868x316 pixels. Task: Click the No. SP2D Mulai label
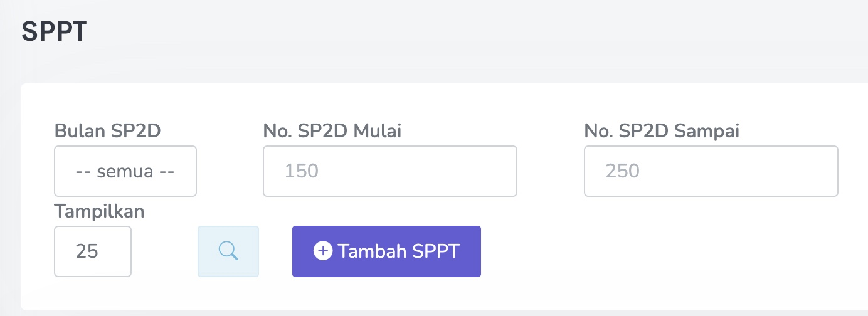(332, 131)
